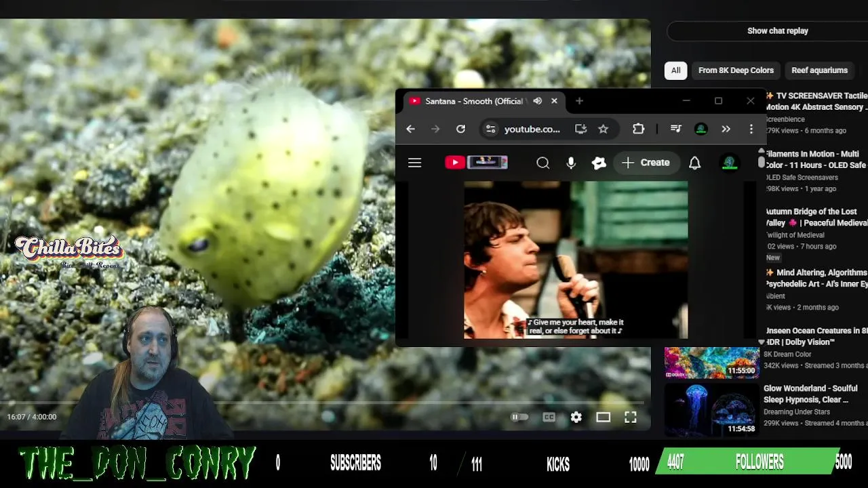
Task: Reload the Santana YouTube page
Action: (x=460, y=129)
